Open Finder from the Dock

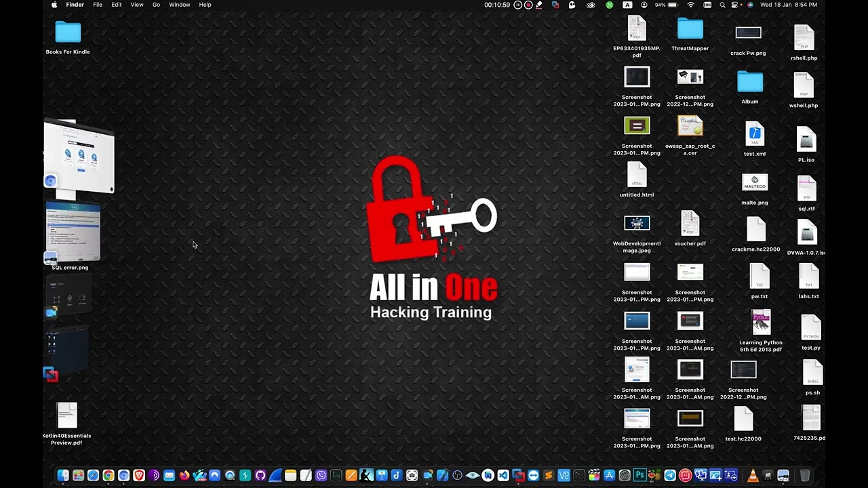(62, 476)
